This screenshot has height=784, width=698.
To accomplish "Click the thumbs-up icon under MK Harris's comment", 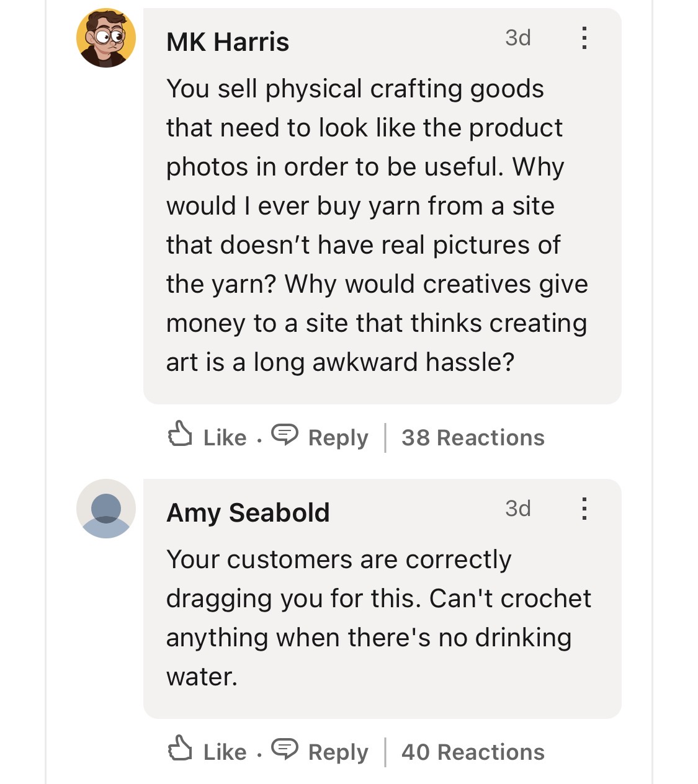I will (x=180, y=434).
